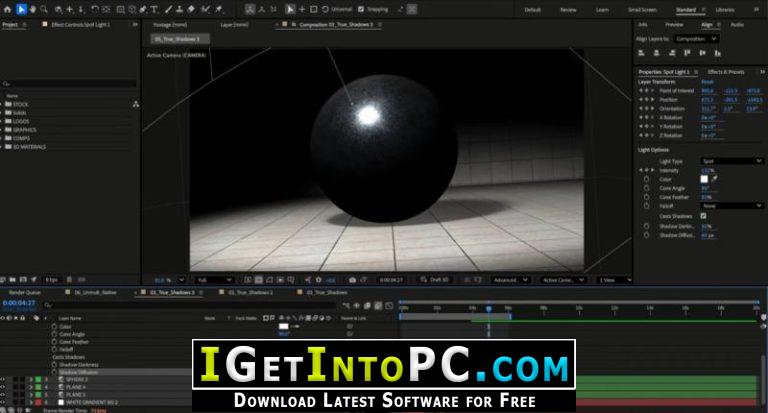
Task: Click the Align Horizontal Center icon
Action: [x=657, y=53]
